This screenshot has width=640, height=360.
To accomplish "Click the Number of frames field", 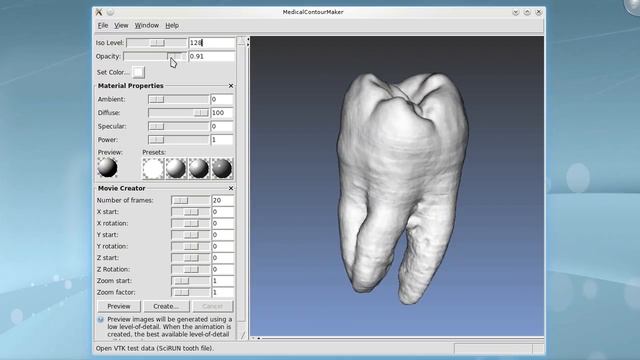I will pos(223,200).
